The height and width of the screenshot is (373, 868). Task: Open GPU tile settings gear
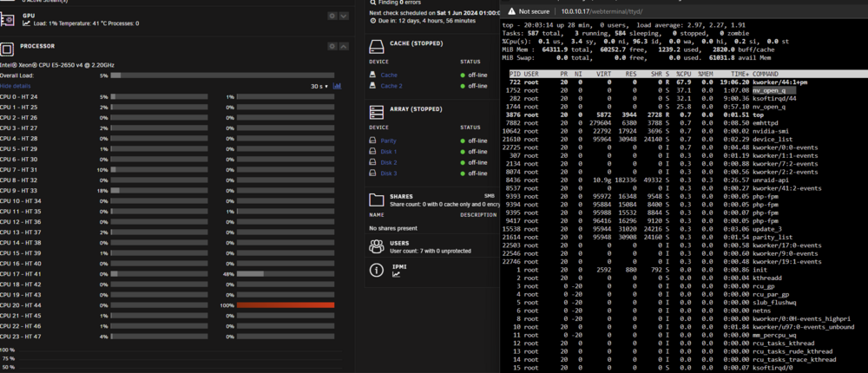332,16
